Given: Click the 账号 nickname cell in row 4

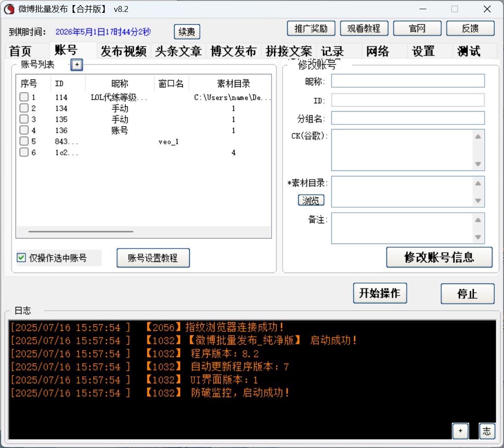Looking at the screenshot, I should point(119,130).
